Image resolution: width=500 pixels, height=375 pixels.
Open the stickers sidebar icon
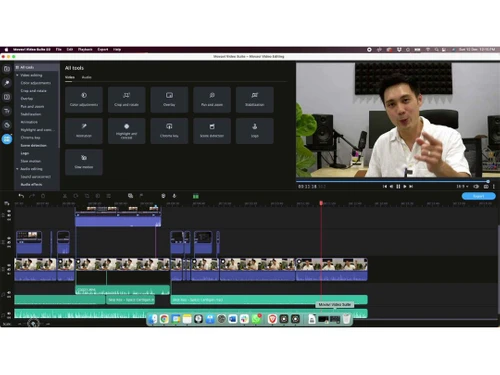click(7, 125)
